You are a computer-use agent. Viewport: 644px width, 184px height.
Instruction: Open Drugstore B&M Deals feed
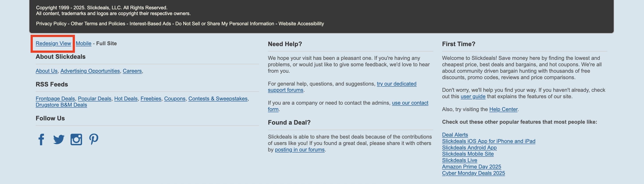[61, 105]
